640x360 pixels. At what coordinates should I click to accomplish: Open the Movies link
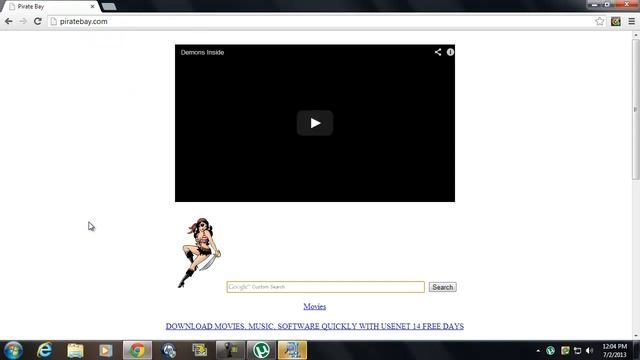314,307
